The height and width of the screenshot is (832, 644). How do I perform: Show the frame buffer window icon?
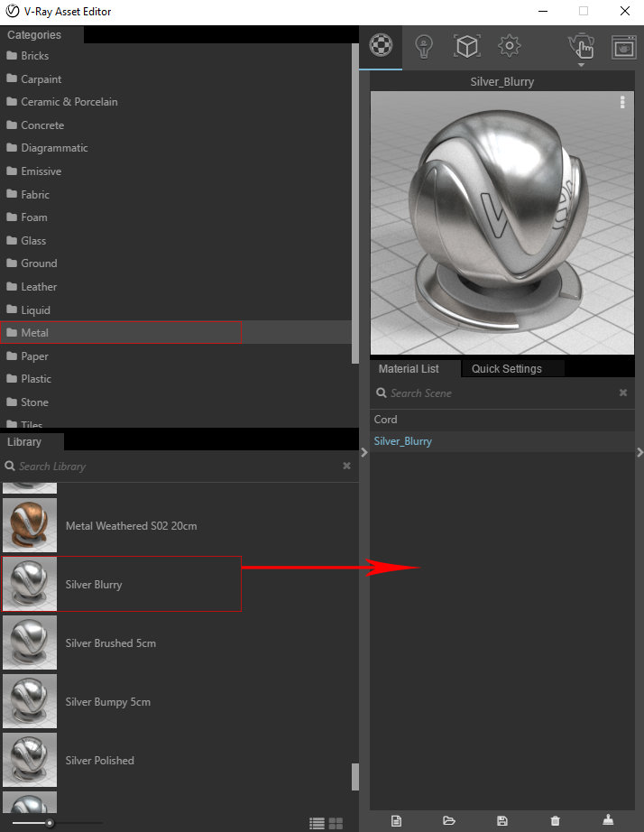[624, 47]
